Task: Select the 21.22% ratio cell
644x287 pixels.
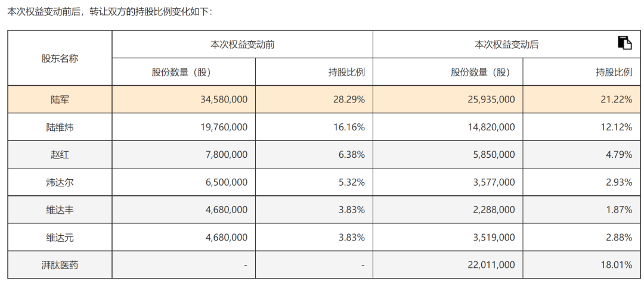Action: pyautogui.click(x=581, y=99)
